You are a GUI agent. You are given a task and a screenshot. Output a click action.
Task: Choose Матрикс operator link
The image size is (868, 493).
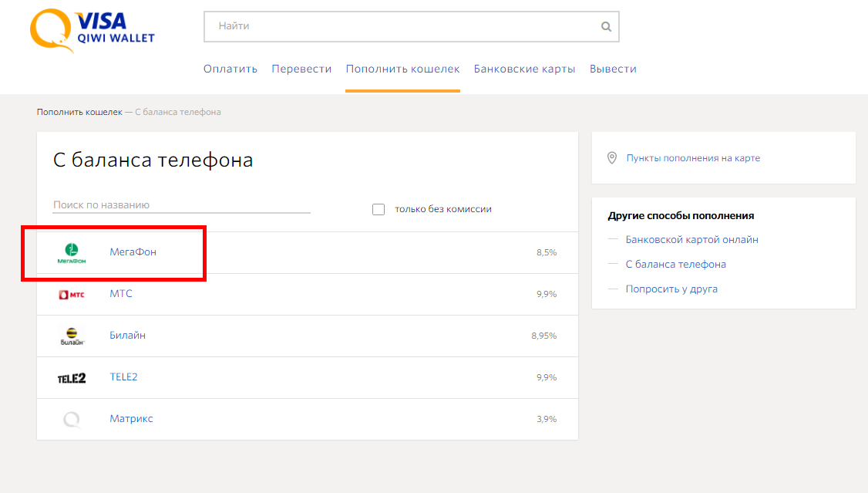(131, 419)
